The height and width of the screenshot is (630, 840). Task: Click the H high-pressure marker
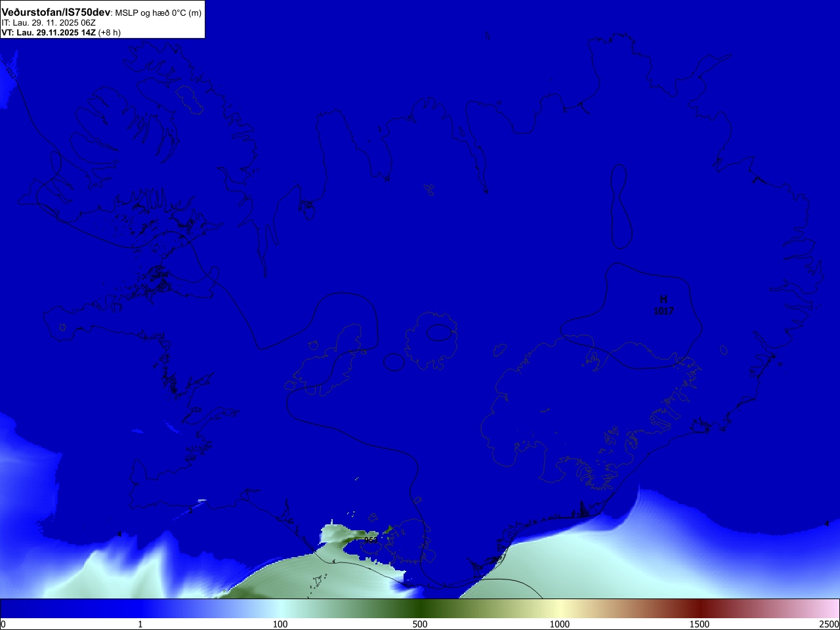click(x=663, y=299)
